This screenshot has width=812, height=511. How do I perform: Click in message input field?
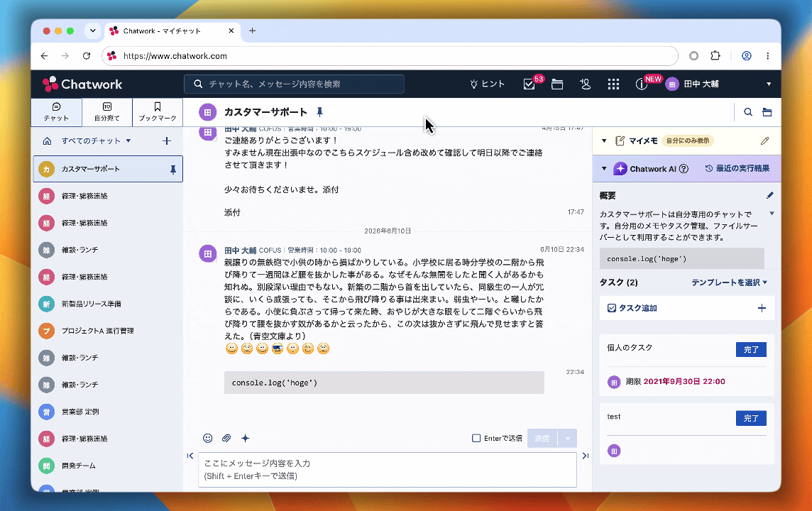tap(388, 470)
